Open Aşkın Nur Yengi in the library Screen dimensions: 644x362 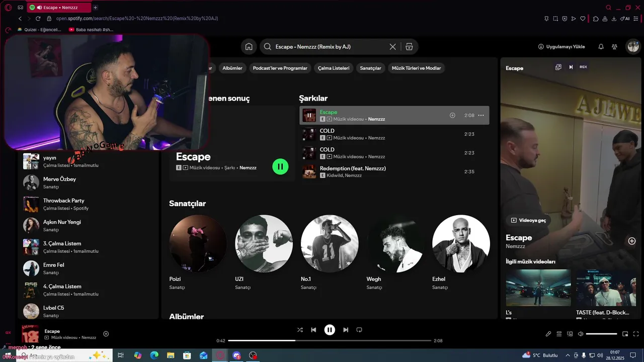pyautogui.click(x=88, y=225)
